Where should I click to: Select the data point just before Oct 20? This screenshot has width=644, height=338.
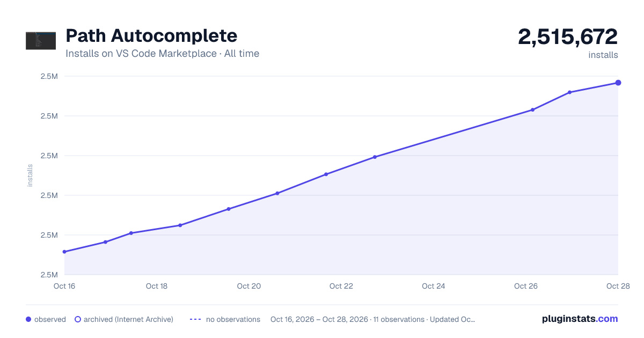(229, 209)
